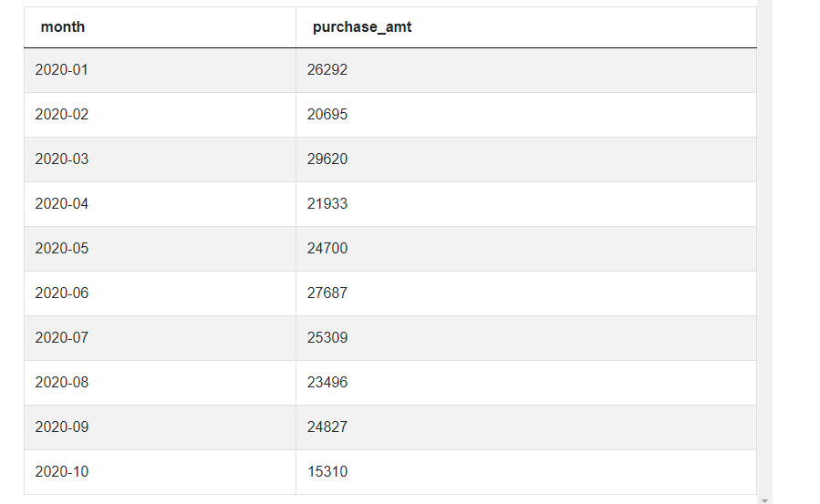Screen dimensions: 820x504
Task: Click the 24827 purchase amount cell
Action: point(327,427)
